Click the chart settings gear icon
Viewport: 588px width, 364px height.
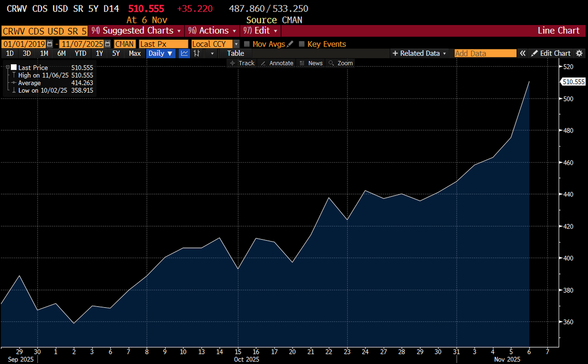(579, 53)
